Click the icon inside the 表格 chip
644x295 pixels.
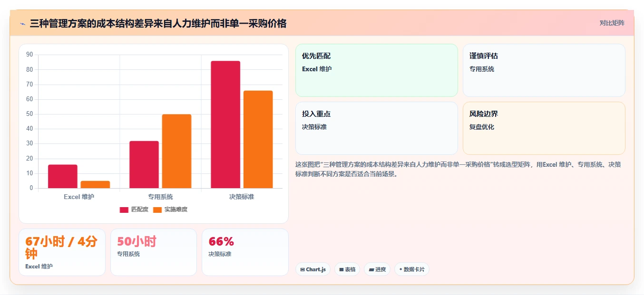342,269
